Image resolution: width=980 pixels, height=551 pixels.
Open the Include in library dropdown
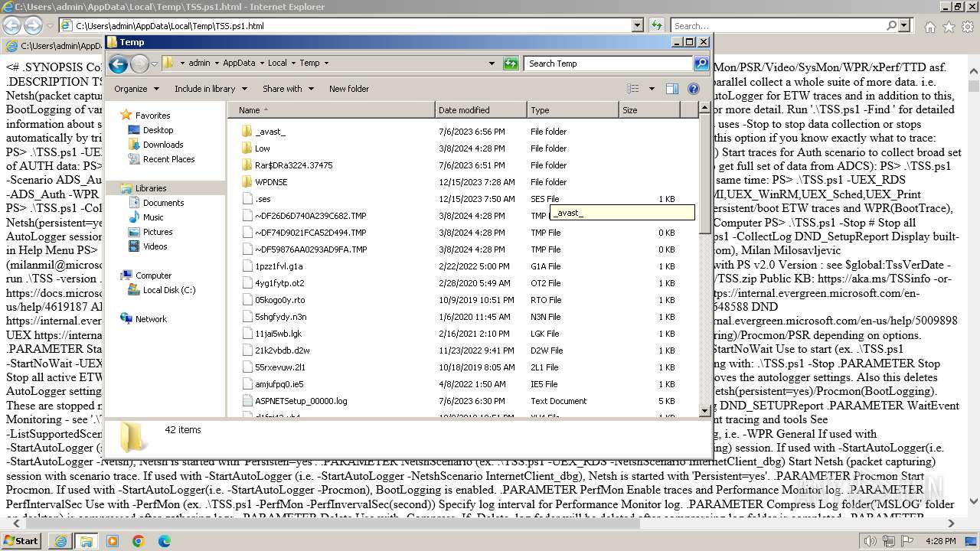tap(211, 89)
